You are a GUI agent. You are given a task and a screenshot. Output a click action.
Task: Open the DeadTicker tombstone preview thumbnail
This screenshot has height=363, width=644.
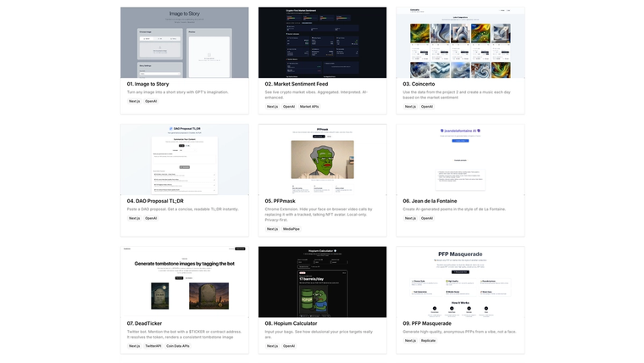tap(185, 282)
